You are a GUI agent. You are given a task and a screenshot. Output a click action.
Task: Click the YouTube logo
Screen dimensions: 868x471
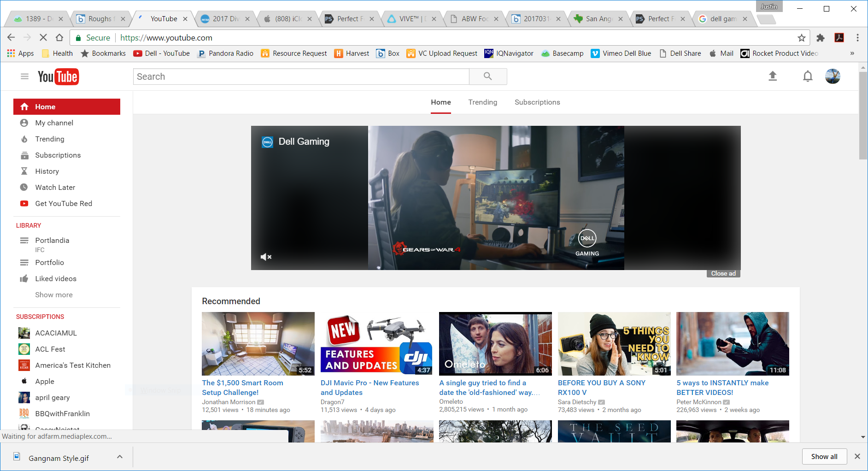click(58, 77)
